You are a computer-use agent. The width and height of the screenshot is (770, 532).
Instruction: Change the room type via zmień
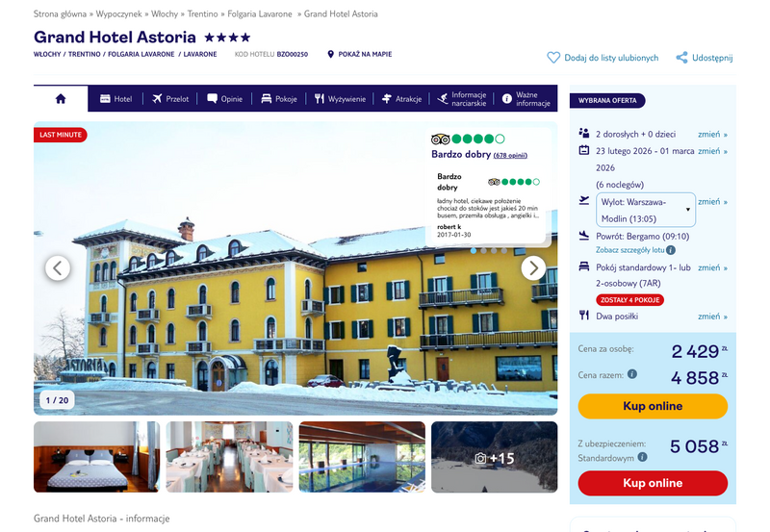[712, 267]
